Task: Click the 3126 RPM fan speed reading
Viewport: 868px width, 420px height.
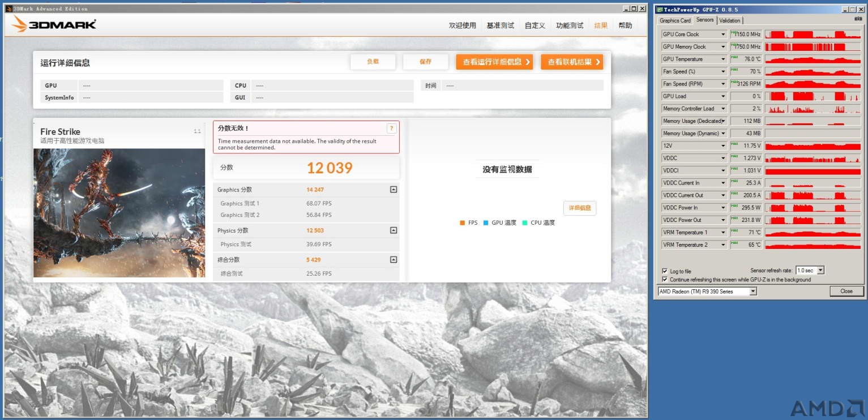Action: point(746,84)
